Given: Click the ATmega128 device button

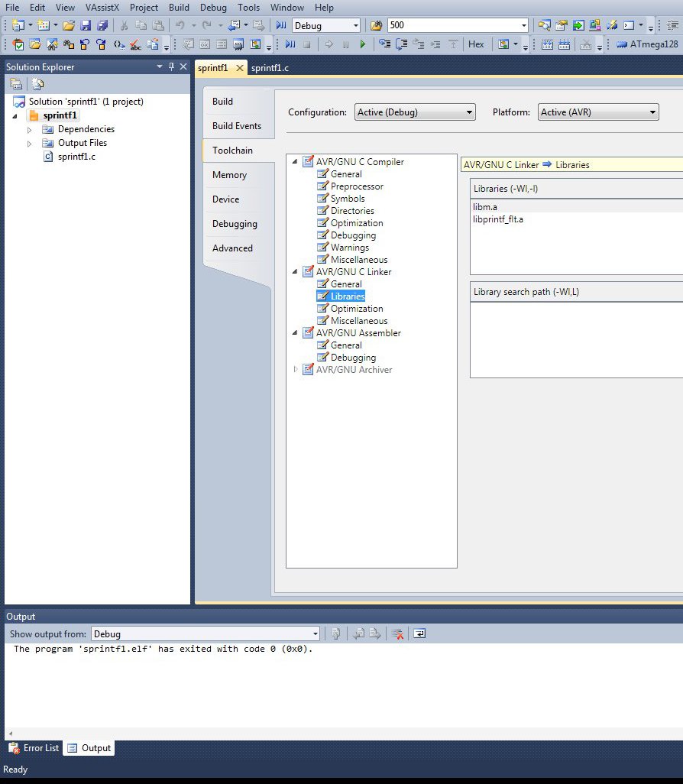Looking at the screenshot, I should (x=648, y=44).
